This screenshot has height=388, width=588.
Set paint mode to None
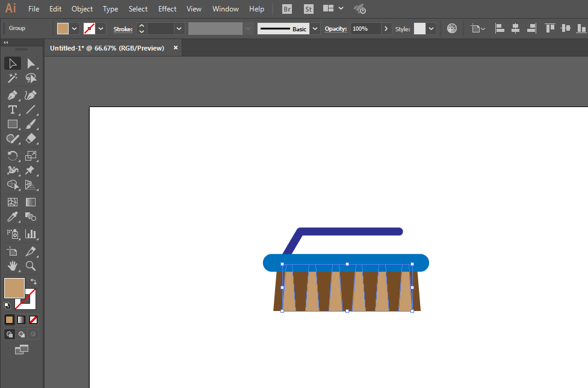[34, 319]
